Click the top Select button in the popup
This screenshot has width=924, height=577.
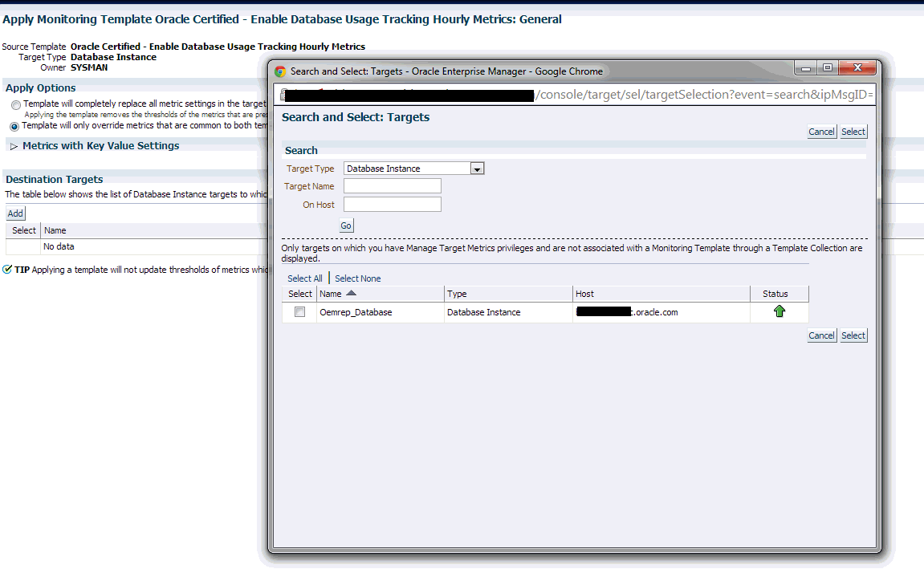coord(853,132)
